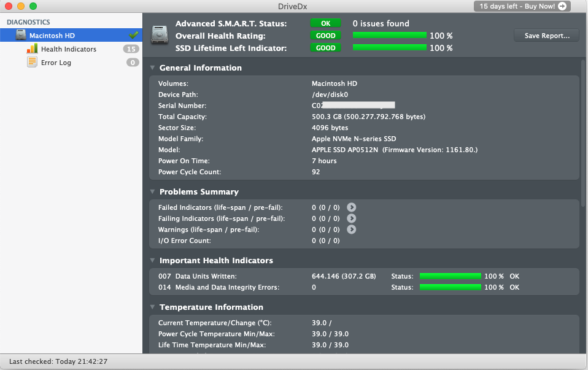Click the redacted Serial Number value
This screenshot has width=588, height=370.
(354, 106)
